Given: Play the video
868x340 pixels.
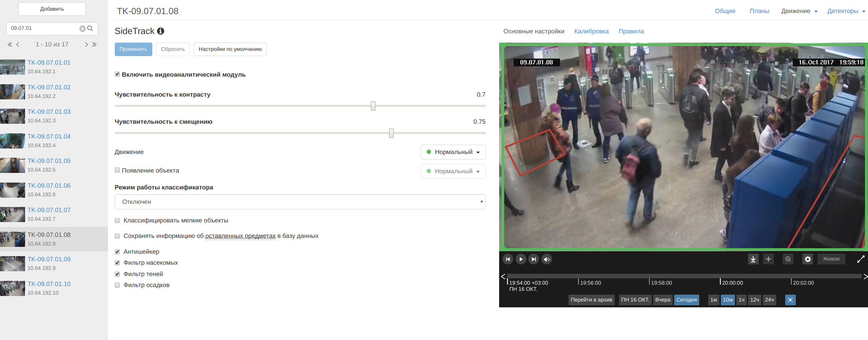Looking at the screenshot, I should pos(521,259).
